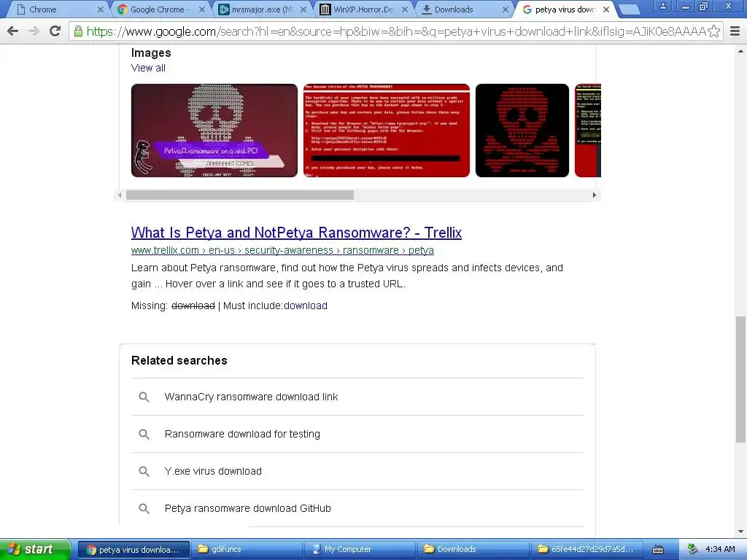Click the vertical scrollbar up arrow
Viewport: 747px width, 560px height.
click(740, 51)
